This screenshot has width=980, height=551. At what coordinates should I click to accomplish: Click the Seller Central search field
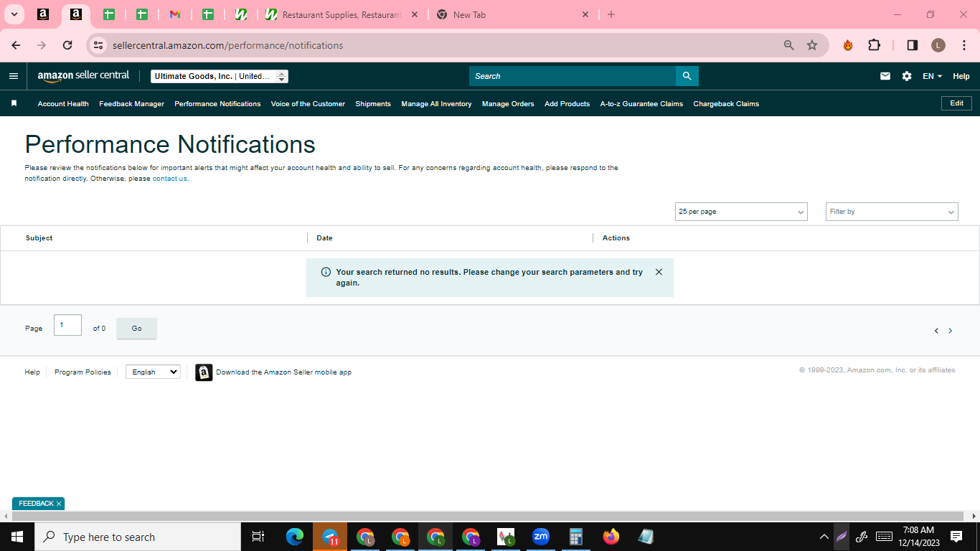[573, 76]
